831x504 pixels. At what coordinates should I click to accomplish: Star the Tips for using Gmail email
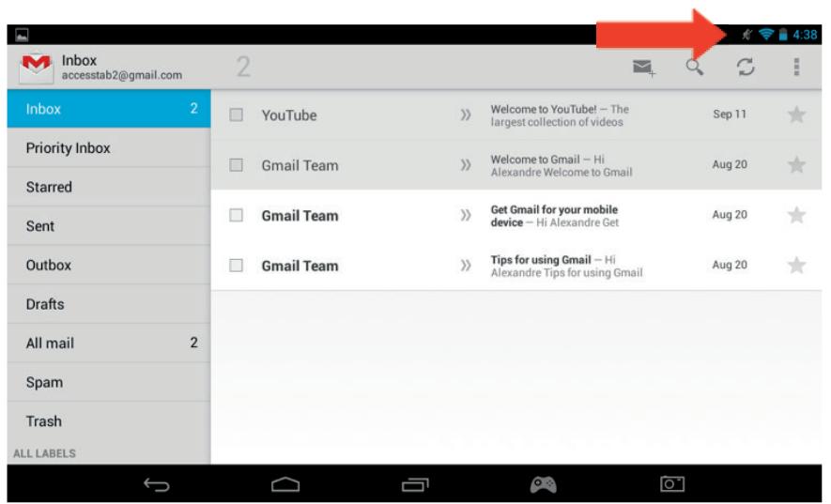point(796,265)
